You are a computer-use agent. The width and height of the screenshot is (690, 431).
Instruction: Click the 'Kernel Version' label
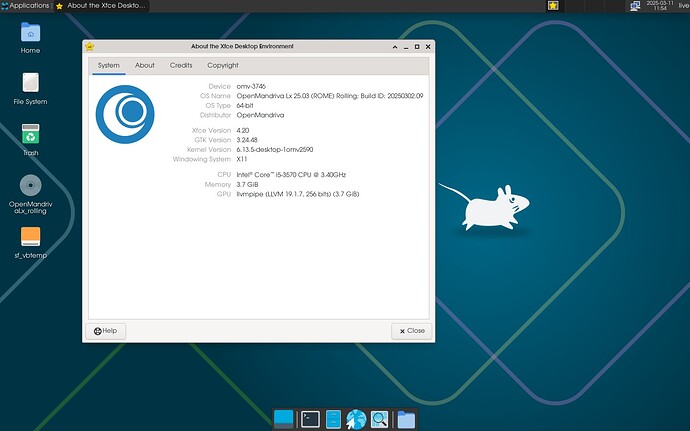(209, 150)
